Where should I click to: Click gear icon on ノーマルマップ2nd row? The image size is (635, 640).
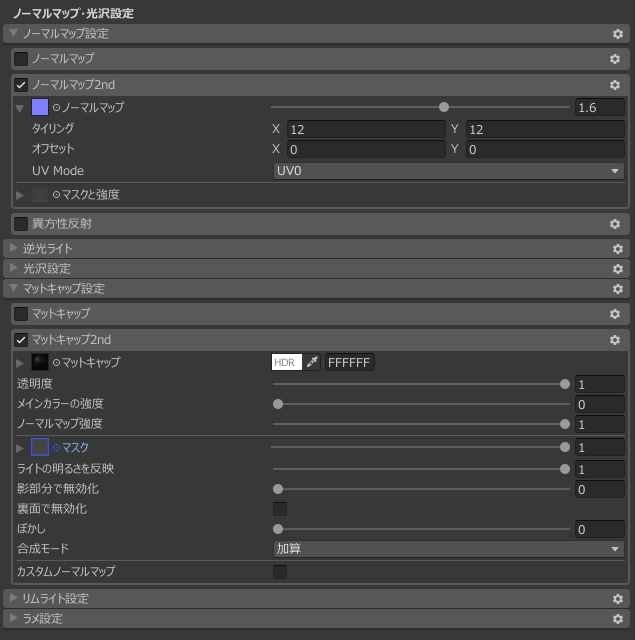click(615, 85)
